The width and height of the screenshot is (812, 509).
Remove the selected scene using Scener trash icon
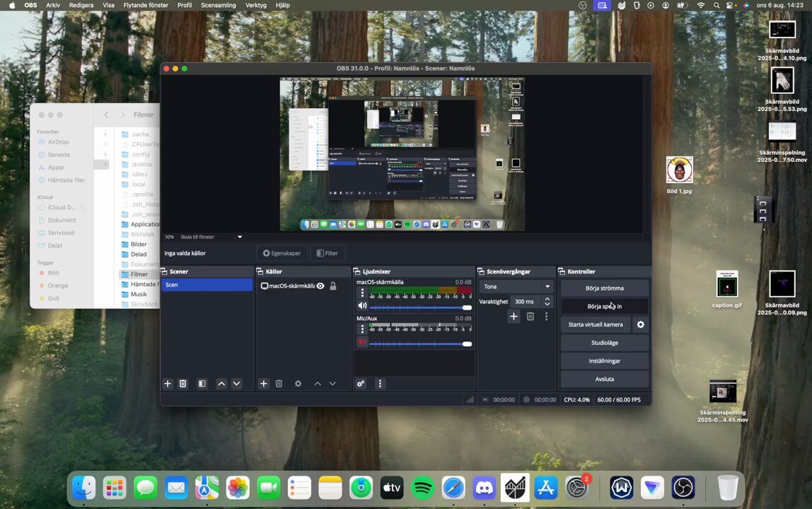(182, 384)
